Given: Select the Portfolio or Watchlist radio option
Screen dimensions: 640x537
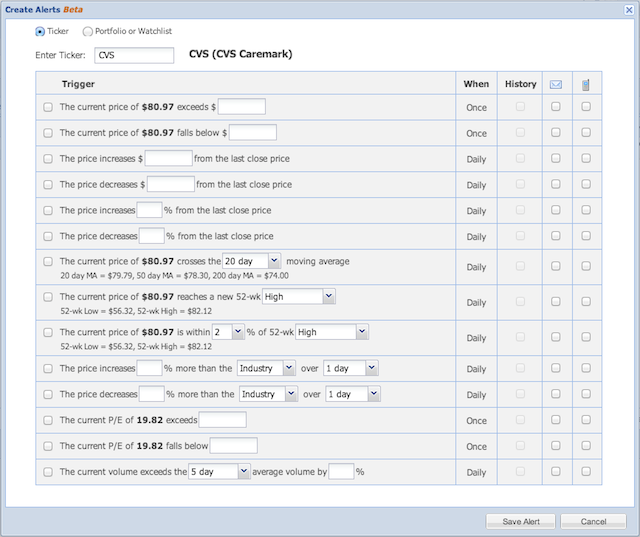Looking at the screenshot, I should [87, 31].
